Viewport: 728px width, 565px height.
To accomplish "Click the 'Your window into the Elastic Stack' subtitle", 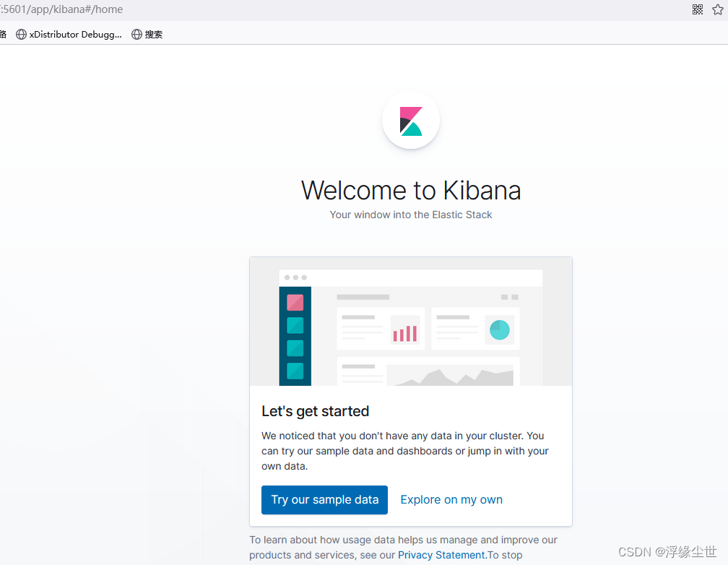I will (x=411, y=215).
